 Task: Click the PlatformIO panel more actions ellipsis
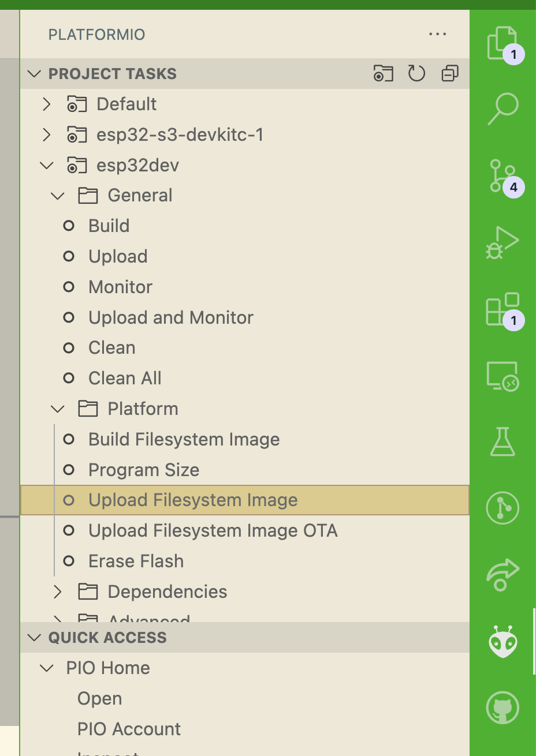pos(438,34)
